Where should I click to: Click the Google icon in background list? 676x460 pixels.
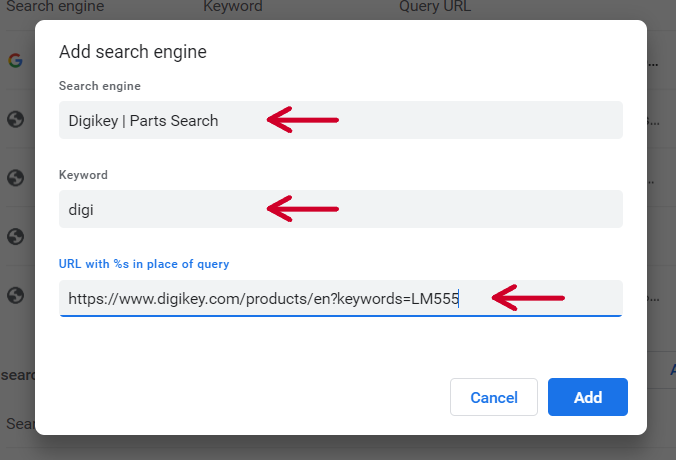16,60
